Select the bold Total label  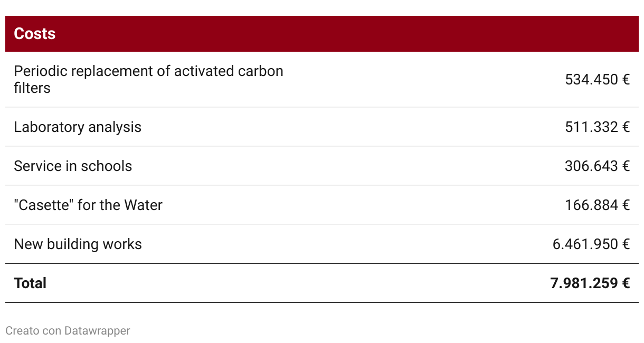30,283
